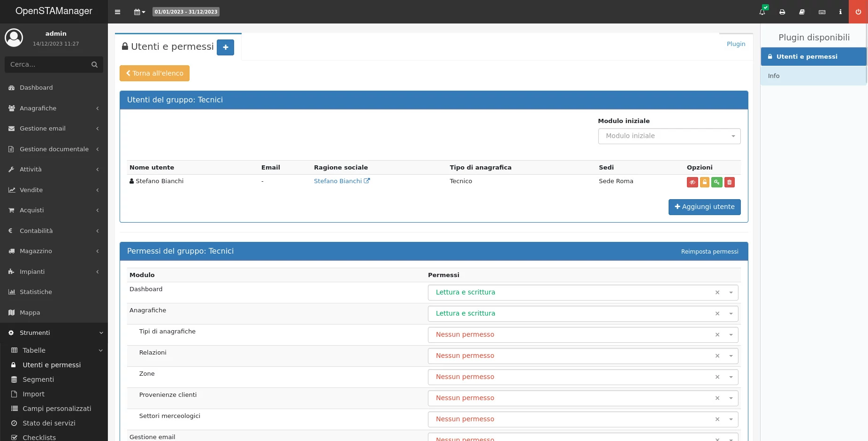Open Settori merceologici permission dropdown

tap(583, 419)
